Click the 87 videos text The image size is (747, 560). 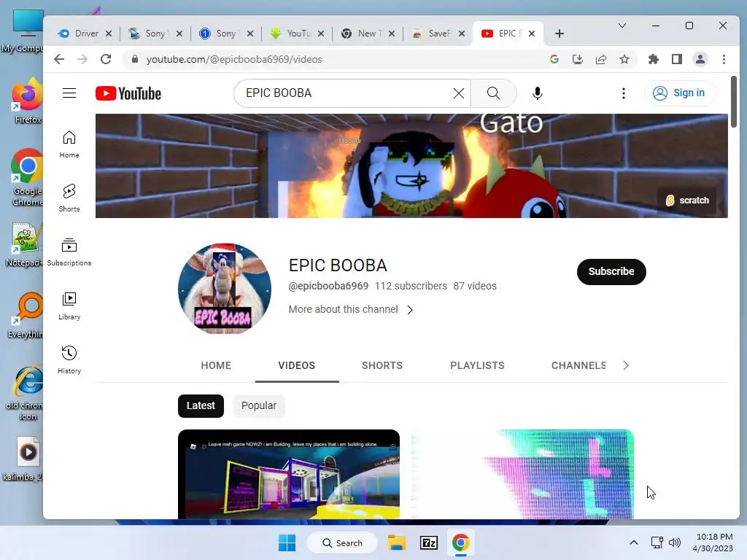point(475,286)
